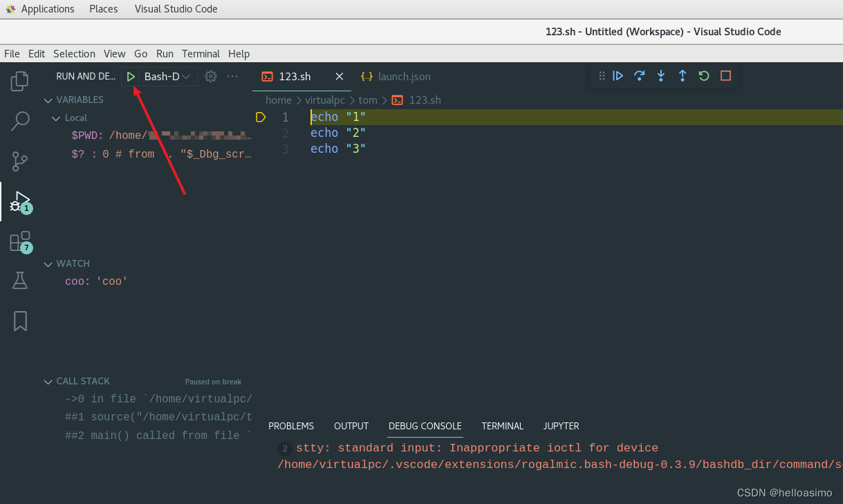Click the RUN AND DE... panel title
Screen dimensions: 843x504
click(x=86, y=77)
